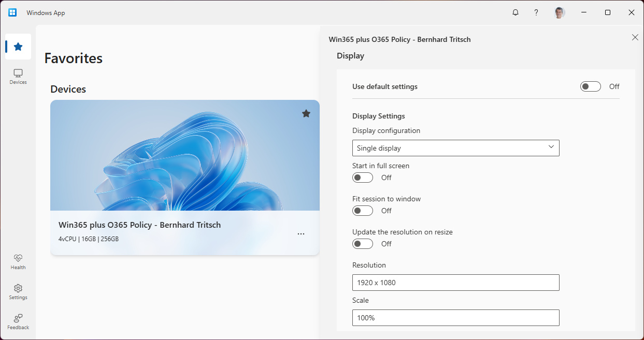Viewport: 644px width, 340px height.
Task: Enable Use default settings
Action: pos(590,86)
